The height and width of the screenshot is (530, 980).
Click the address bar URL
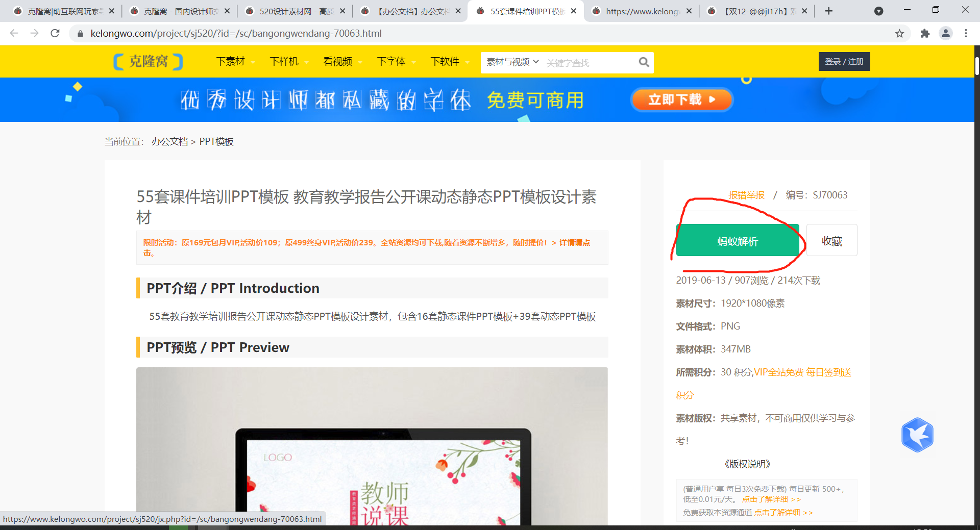236,33
